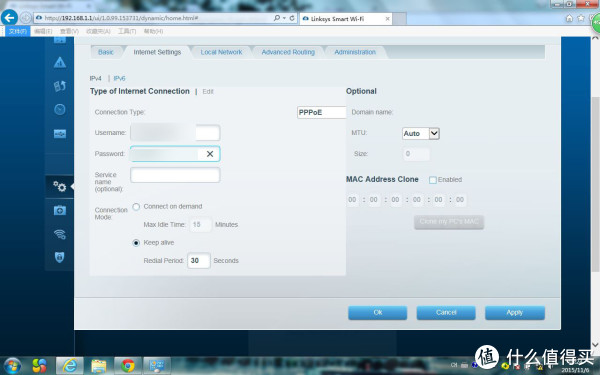Enable the MAC Address Clone checkbox
The width and height of the screenshot is (600, 375).
pyautogui.click(x=433, y=180)
